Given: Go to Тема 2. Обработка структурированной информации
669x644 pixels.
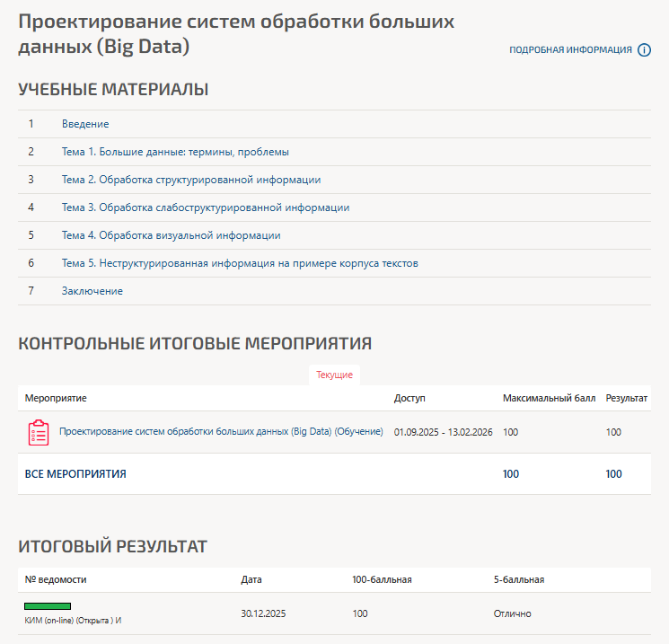Looking at the screenshot, I should pyautogui.click(x=191, y=180).
